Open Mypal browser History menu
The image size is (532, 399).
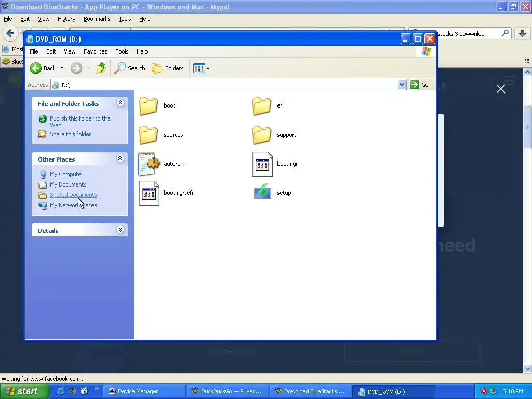point(66,19)
